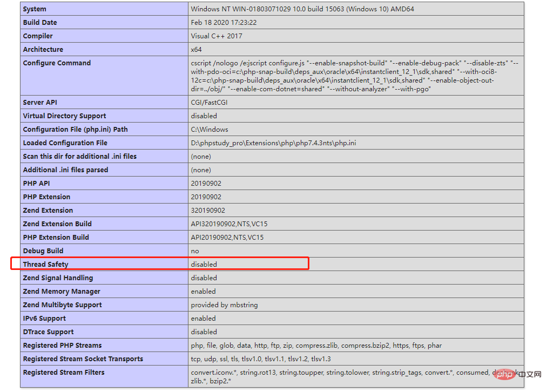Click "Configuration File (php.ini) Path" label

pos(76,130)
